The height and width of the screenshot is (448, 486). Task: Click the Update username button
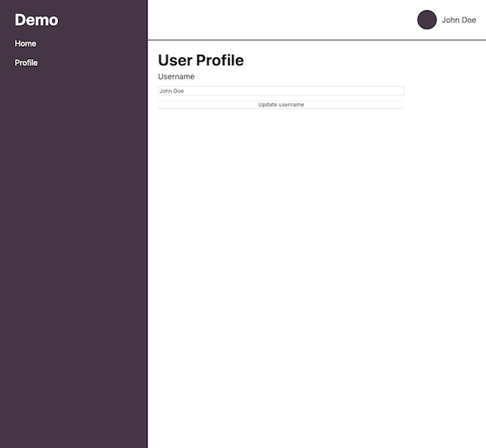click(281, 105)
